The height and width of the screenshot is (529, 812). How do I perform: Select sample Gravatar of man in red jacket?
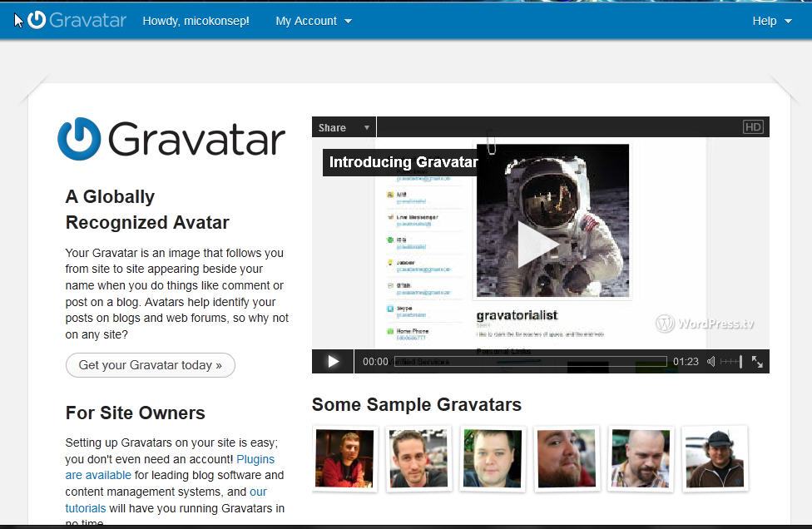344,458
